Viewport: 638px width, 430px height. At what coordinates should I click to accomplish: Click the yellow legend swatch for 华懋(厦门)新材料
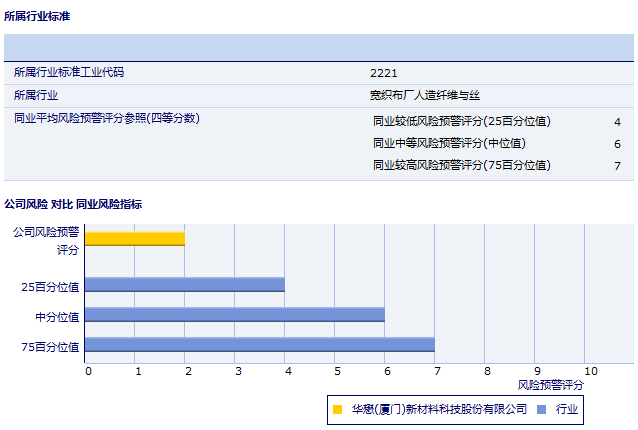[337, 410]
